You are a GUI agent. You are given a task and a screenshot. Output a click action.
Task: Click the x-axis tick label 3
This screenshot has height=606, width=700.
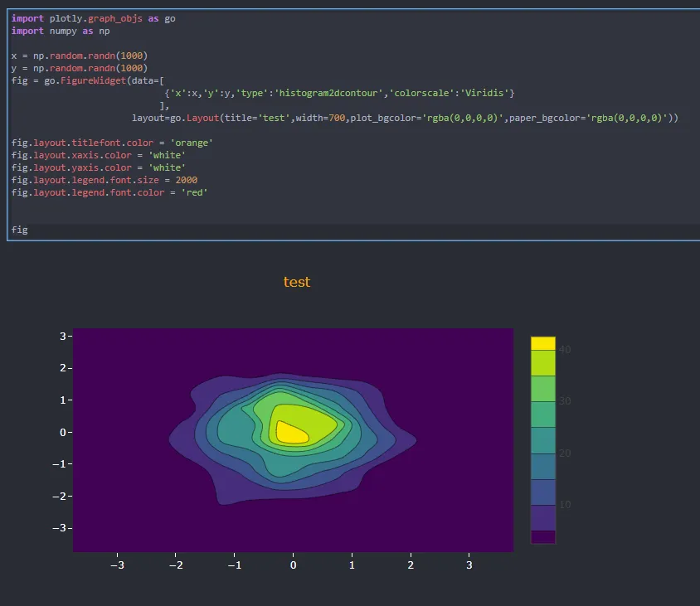[469, 565]
